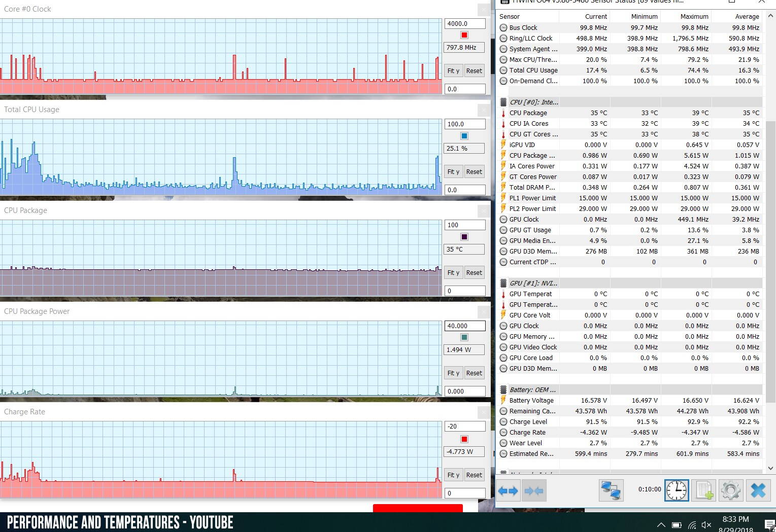Click the blue color swatch for Total CPU Usage
The height and width of the screenshot is (532, 776).
(464, 136)
